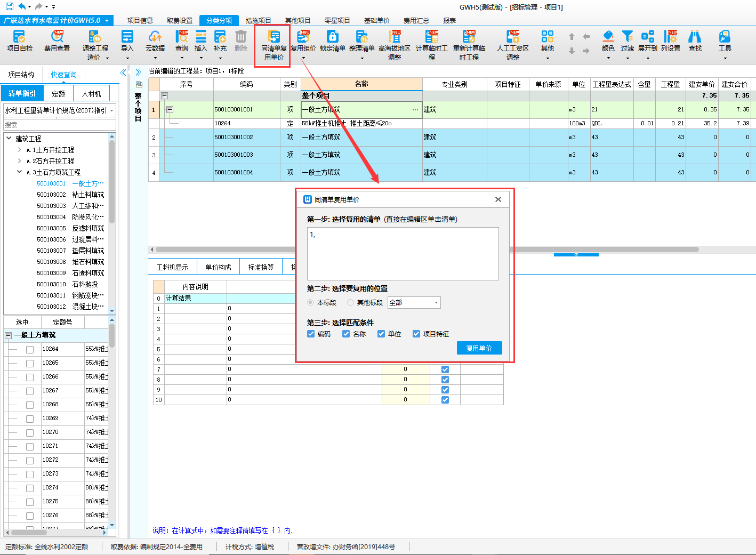
Task: Open the 措施项目 tab
Action: pos(259,20)
